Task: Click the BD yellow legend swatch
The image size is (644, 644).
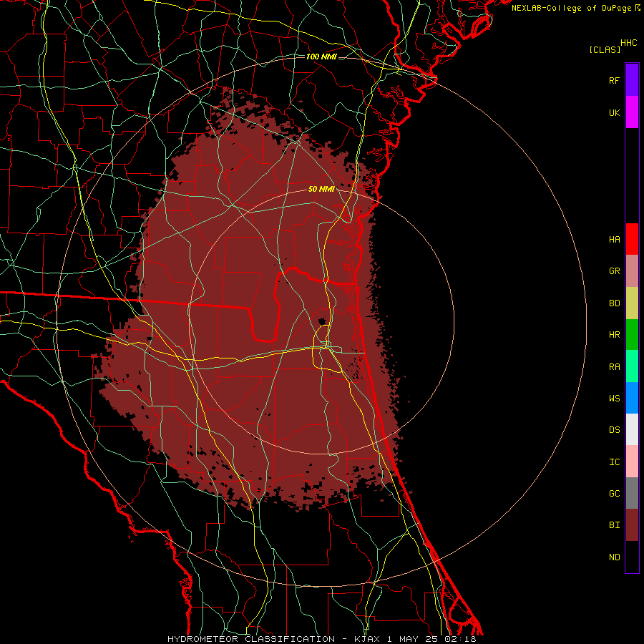Action: [x=632, y=303]
